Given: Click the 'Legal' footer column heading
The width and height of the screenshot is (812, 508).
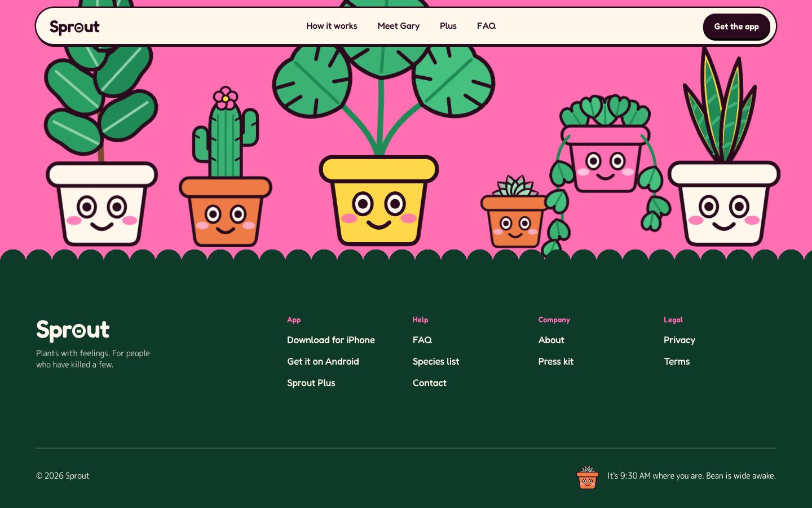Looking at the screenshot, I should click(673, 319).
